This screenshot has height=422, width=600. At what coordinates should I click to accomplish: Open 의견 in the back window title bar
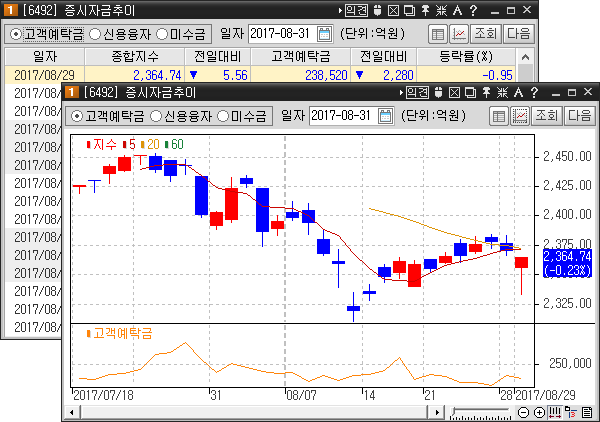click(x=356, y=10)
